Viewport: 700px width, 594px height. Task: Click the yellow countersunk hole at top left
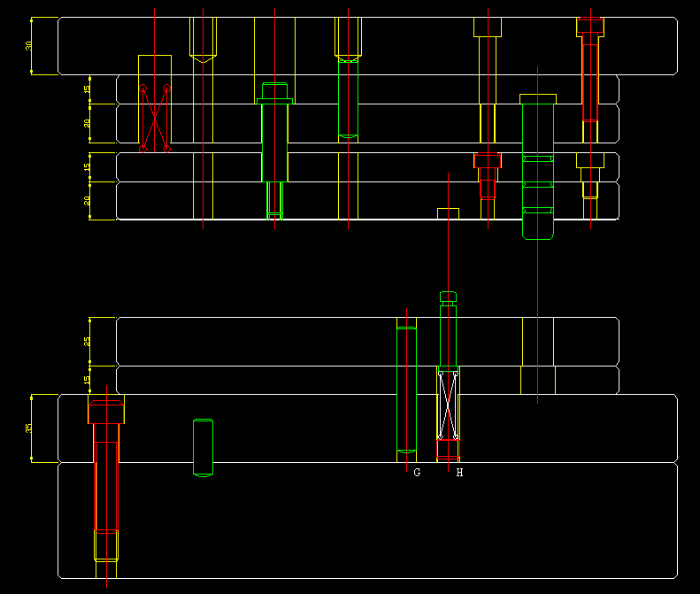coord(204,40)
